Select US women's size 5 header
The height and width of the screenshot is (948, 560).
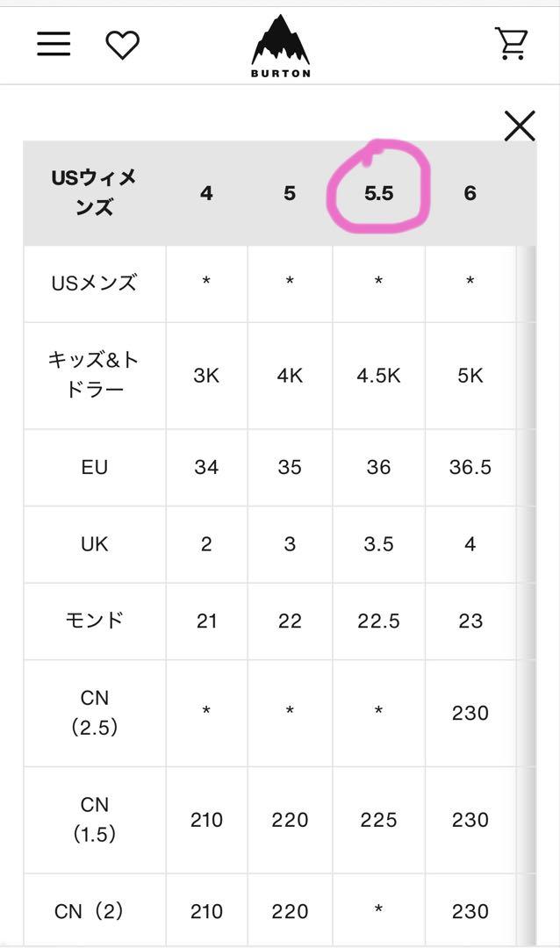290,193
